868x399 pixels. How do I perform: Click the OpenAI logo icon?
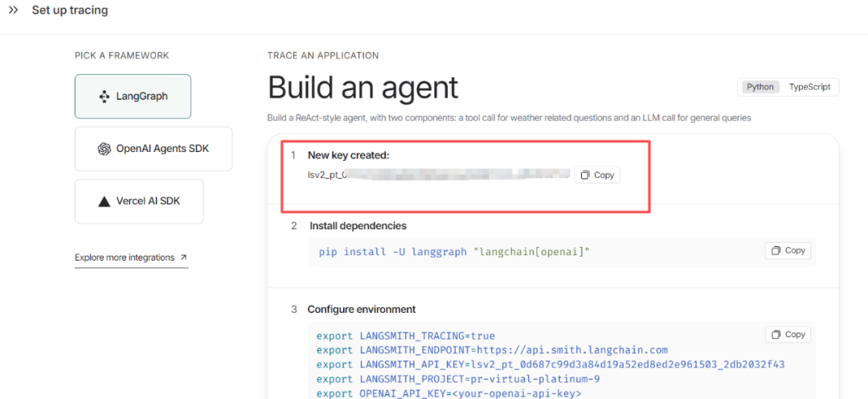104,149
